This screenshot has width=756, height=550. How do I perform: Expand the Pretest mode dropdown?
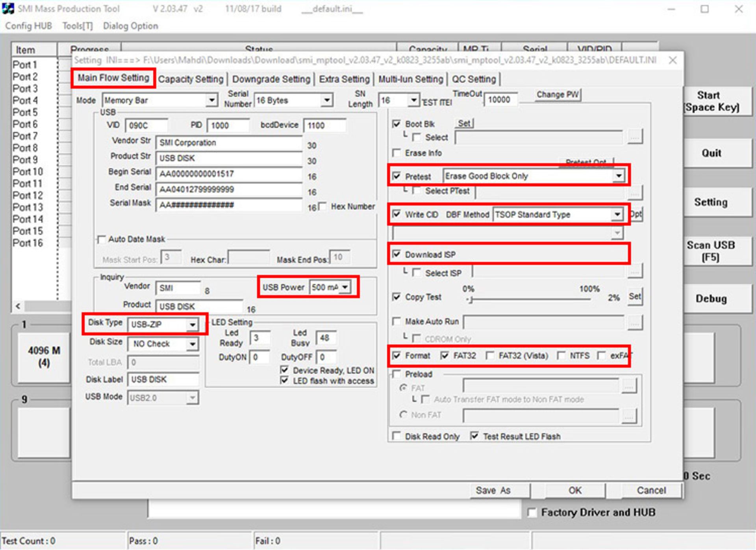(x=619, y=176)
